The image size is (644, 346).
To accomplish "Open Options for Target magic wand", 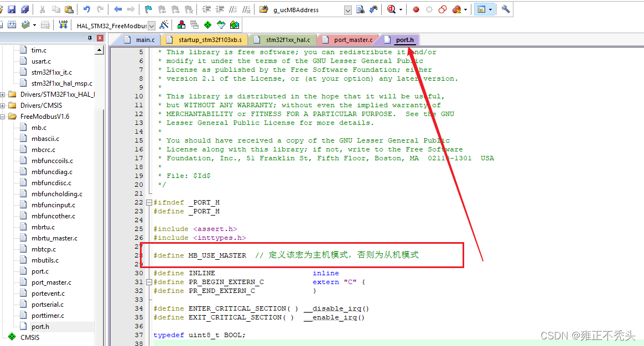I will (x=164, y=25).
